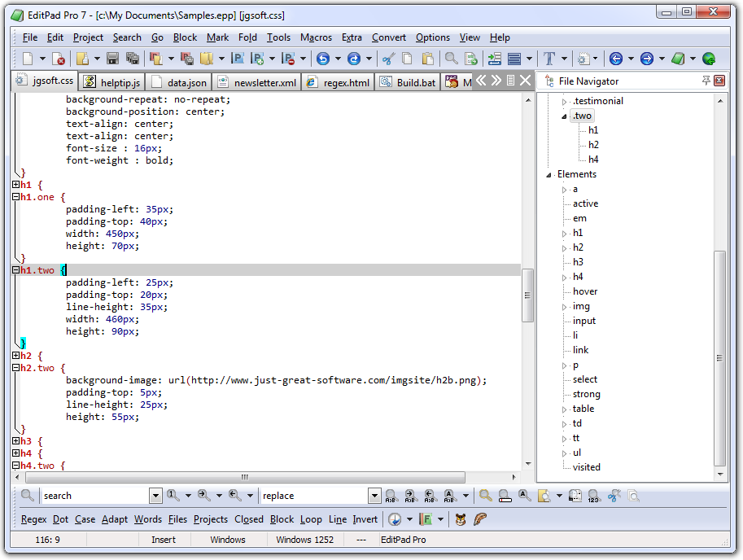Switch to the regex.html tab

click(x=338, y=82)
